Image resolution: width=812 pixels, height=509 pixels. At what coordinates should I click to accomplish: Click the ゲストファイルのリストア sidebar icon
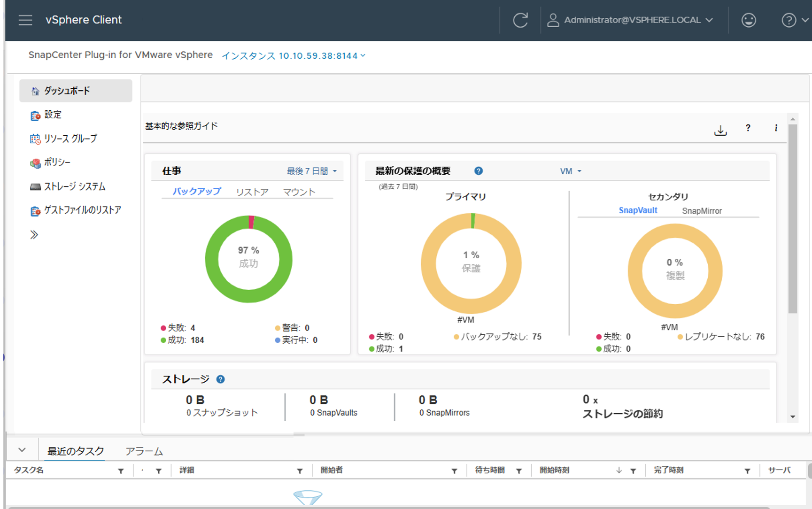(x=35, y=211)
